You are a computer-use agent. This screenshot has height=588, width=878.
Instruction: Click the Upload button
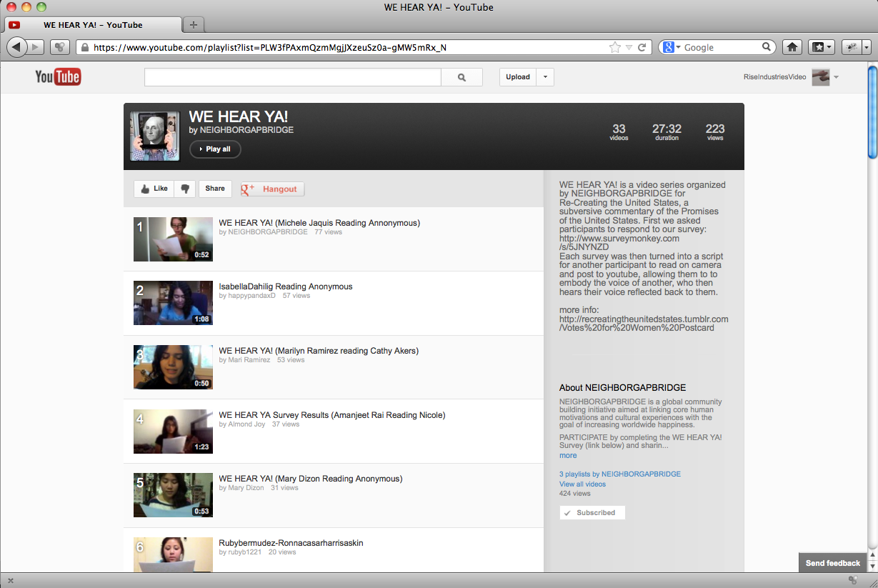coord(518,77)
